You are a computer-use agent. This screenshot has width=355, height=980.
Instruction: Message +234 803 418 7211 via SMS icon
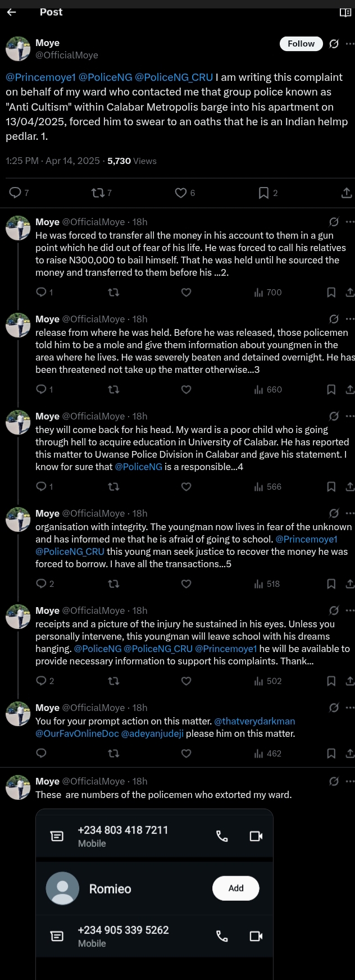[x=57, y=836]
